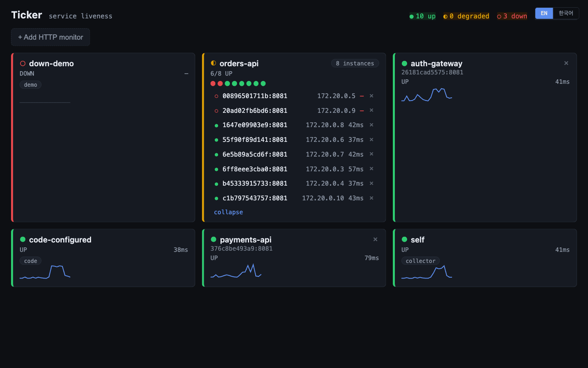Viewport: 588px width, 368px height.
Task: Remove instance 00896501711b:8081 with its x
Action: pos(372,96)
